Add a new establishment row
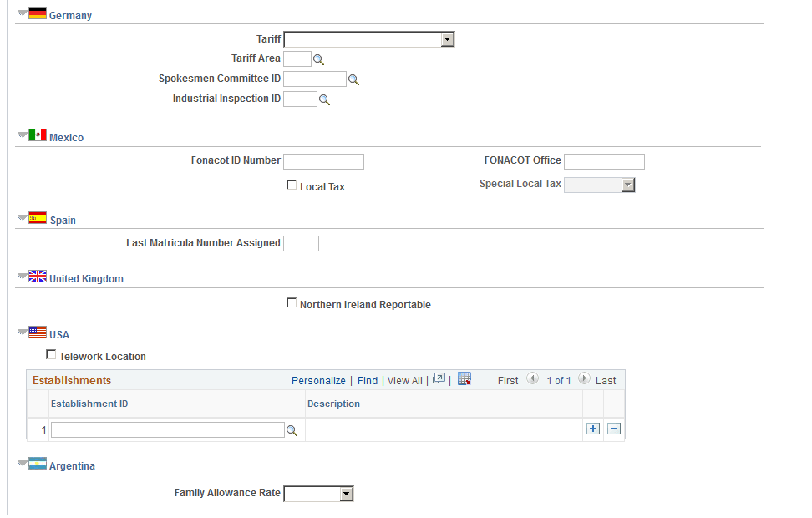The width and height of the screenshot is (812, 518). (592, 428)
